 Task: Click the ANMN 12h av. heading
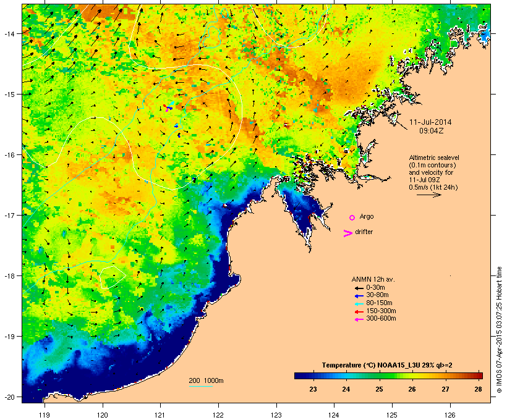[x=373, y=279]
